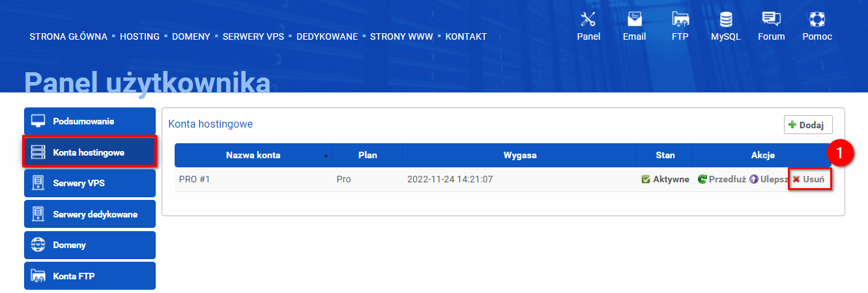This screenshot has width=868, height=293.
Task: Click the purple up-arrow icon for Ulepsz
Action: pyautogui.click(x=753, y=179)
